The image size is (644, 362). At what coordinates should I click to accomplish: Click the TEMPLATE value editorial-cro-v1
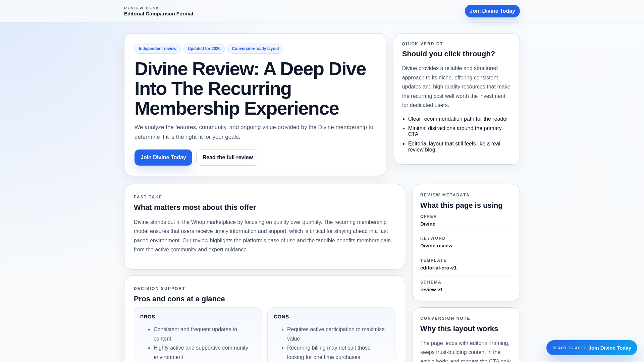tap(438, 268)
